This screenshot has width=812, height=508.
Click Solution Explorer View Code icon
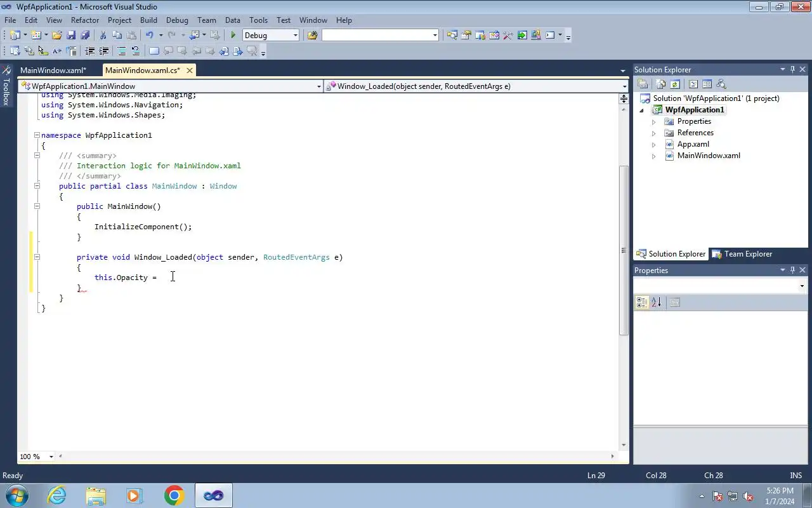point(693,84)
